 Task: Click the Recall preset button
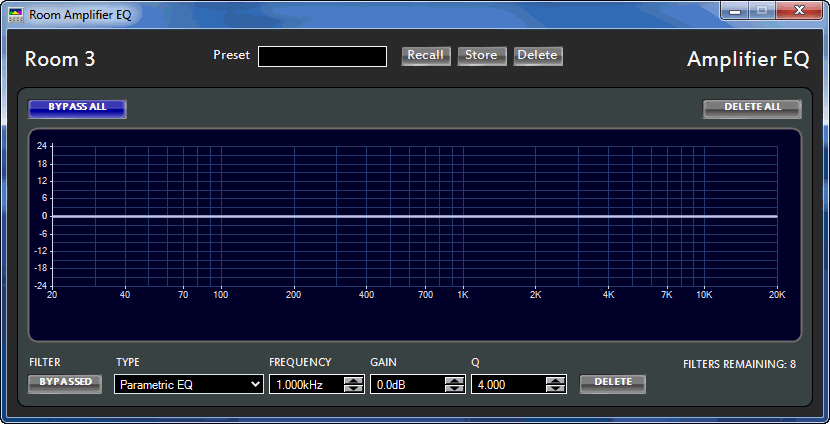[426, 56]
